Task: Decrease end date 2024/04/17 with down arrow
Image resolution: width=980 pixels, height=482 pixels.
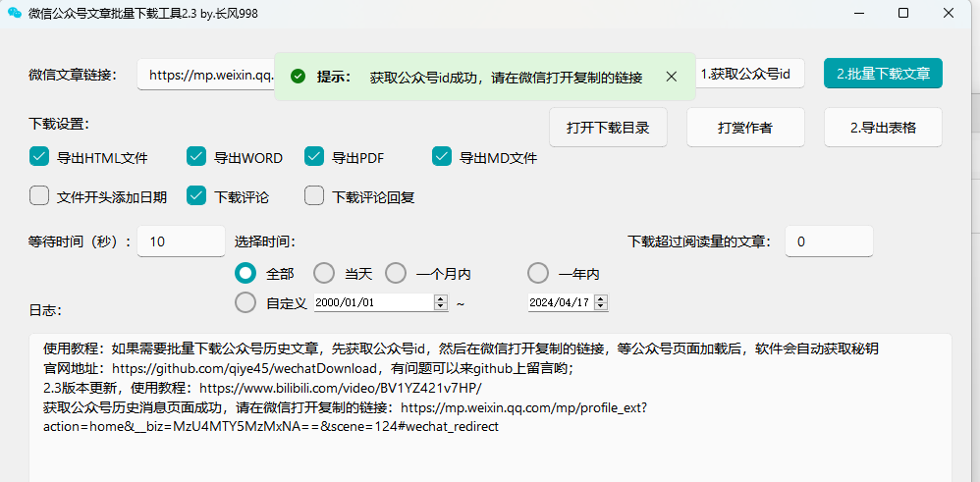Action: pos(601,307)
